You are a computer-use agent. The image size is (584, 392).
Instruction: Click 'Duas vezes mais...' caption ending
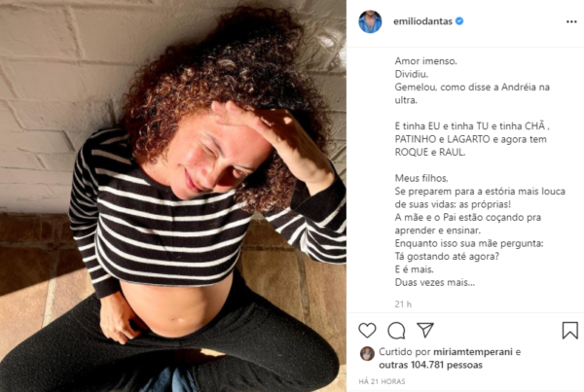point(435,282)
